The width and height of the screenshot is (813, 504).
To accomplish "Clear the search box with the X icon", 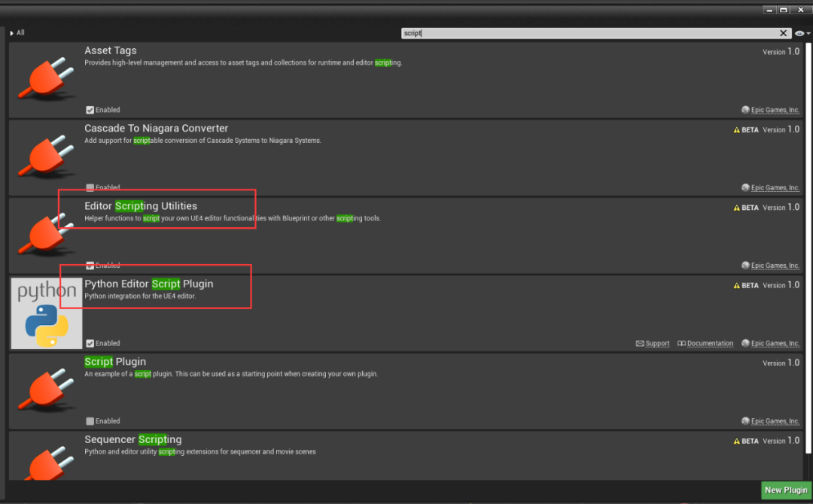I will pyautogui.click(x=784, y=33).
